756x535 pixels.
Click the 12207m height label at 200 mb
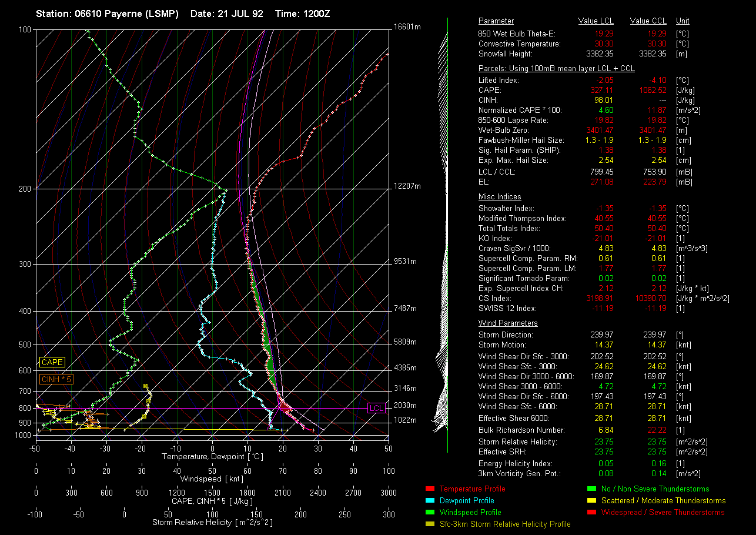[x=409, y=186]
